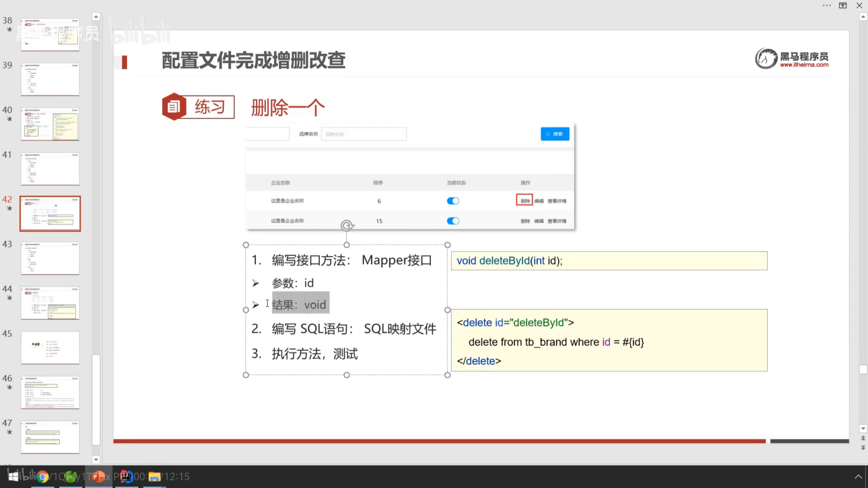
Task: Click slide editor scroll up arrow
Action: pyautogui.click(x=863, y=16)
